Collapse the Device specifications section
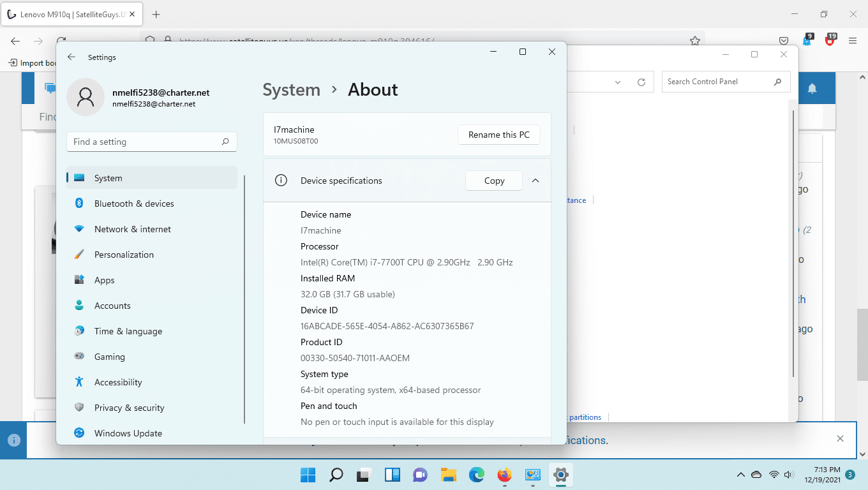 click(x=535, y=181)
